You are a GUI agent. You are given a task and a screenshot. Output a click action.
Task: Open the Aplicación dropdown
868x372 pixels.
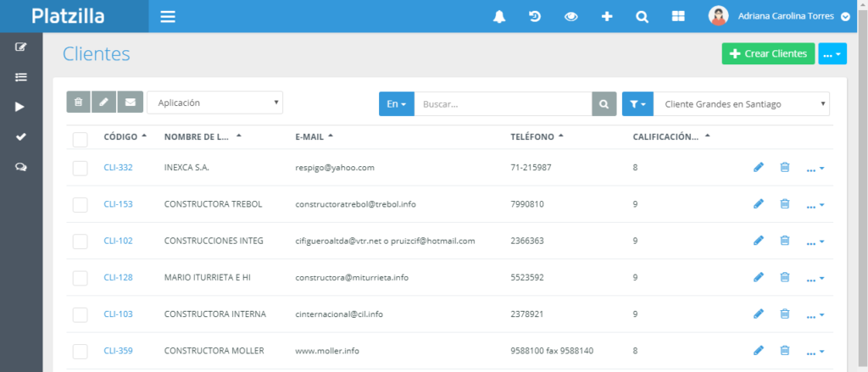click(x=214, y=103)
